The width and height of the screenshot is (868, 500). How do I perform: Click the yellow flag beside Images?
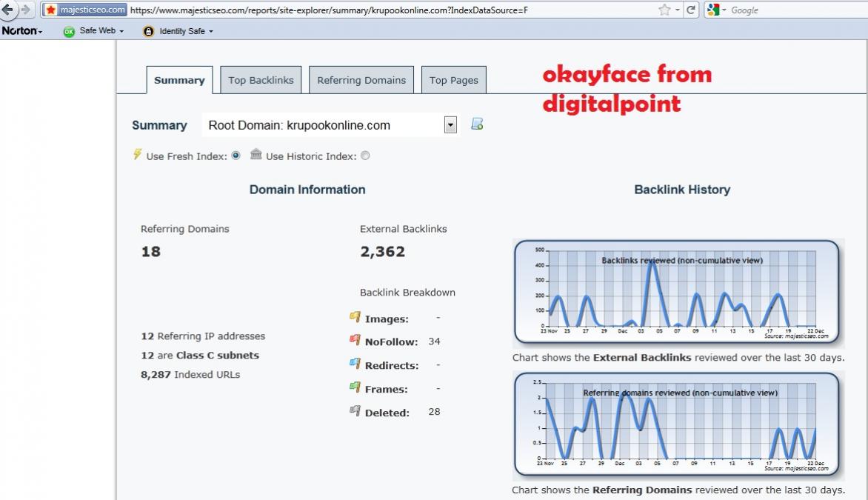click(355, 317)
